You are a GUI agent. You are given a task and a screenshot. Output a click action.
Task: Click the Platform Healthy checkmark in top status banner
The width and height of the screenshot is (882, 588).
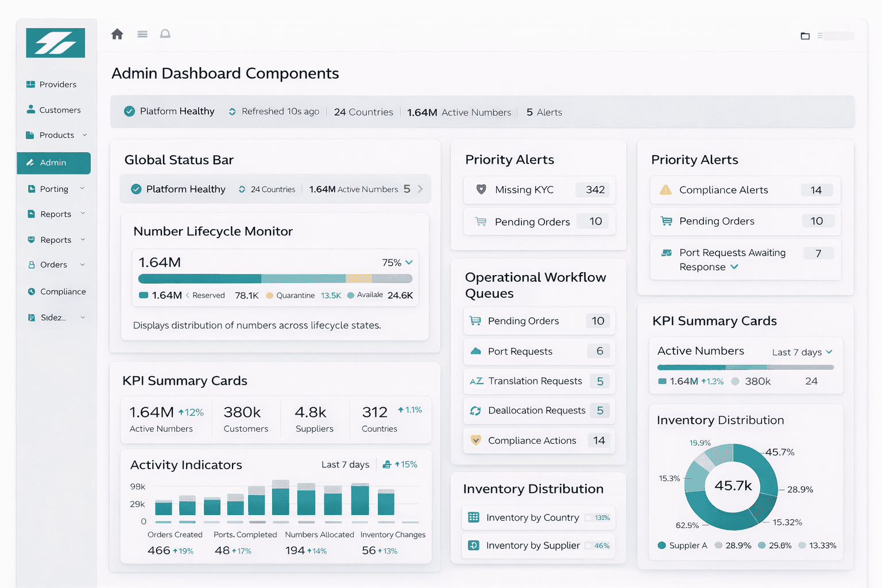[x=130, y=111]
